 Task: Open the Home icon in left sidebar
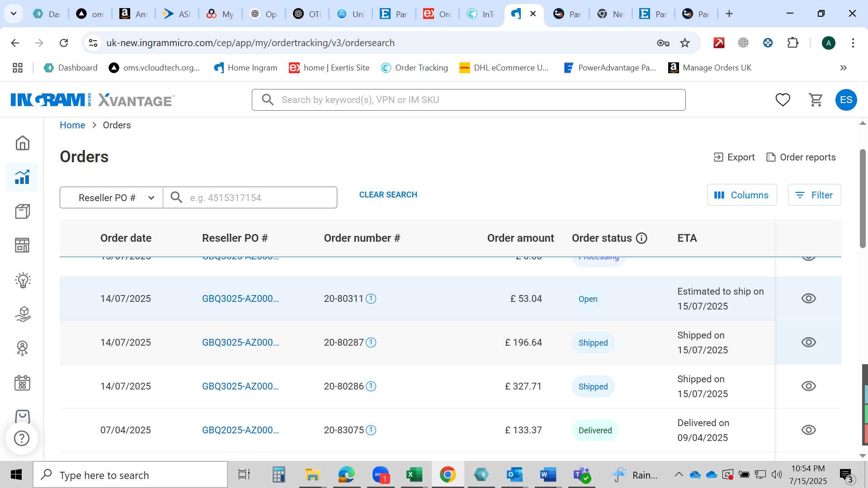point(22,143)
